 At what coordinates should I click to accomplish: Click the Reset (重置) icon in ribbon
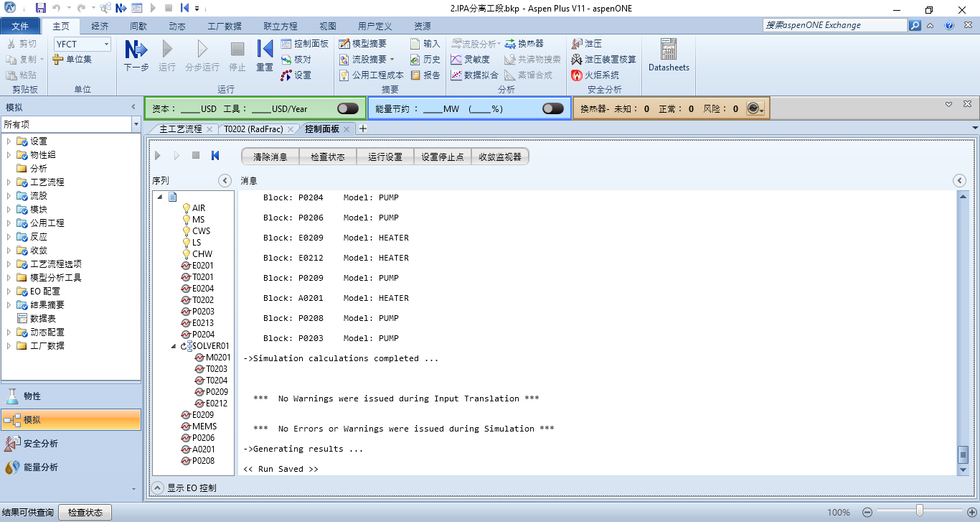(265, 55)
